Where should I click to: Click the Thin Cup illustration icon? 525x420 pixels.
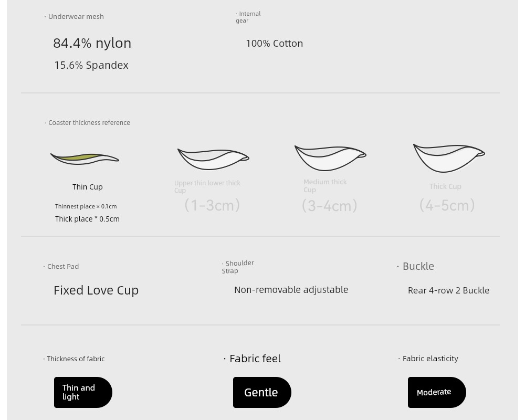point(85,159)
